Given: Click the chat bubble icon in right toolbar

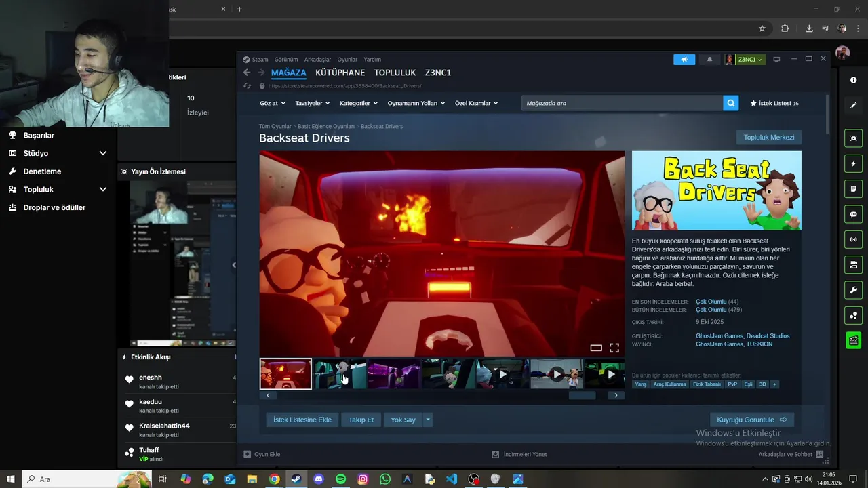Looking at the screenshot, I should pos(853,214).
